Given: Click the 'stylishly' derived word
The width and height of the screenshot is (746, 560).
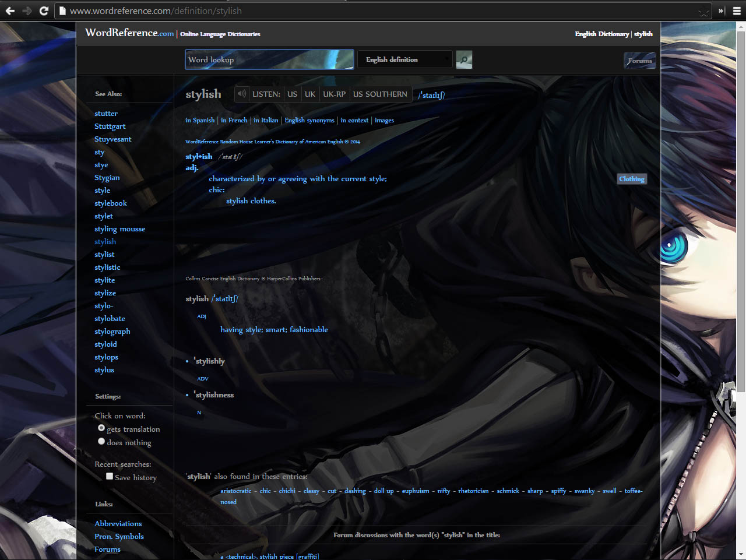Looking at the screenshot, I should coord(209,361).
